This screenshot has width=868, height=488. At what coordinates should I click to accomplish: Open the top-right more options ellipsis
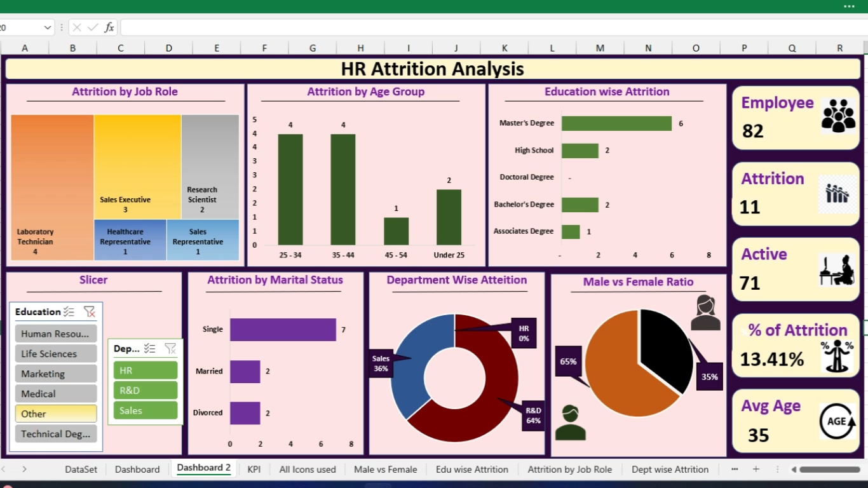pyautogui.click(x=849, y=6)
